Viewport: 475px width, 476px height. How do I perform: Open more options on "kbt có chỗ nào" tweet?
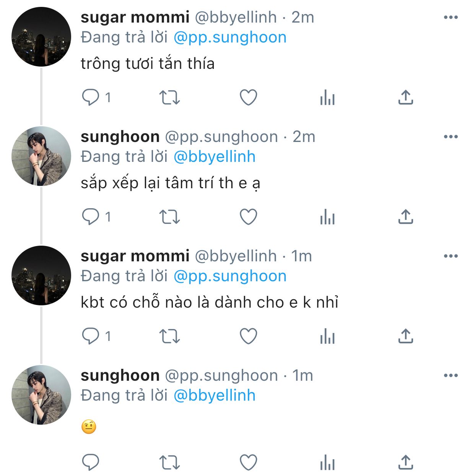click(451, 256)
